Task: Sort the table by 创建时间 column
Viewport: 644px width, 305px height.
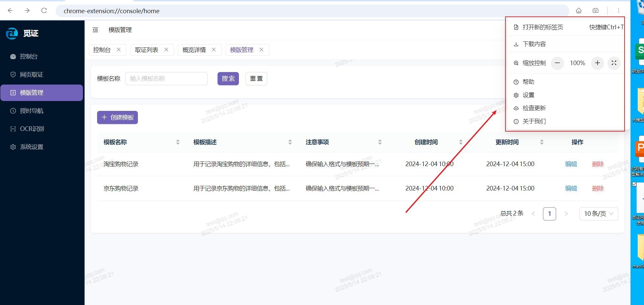Action: tap(461, 142)
